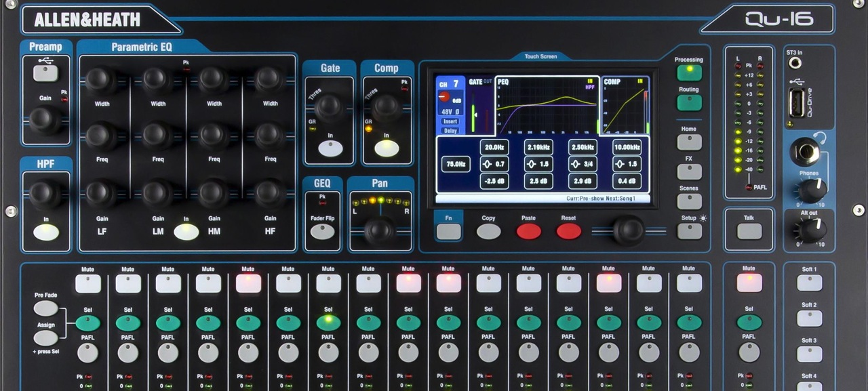Screen dimensions: 868x391
Task: Click the HF Freq knob
Action: (270, 137)
